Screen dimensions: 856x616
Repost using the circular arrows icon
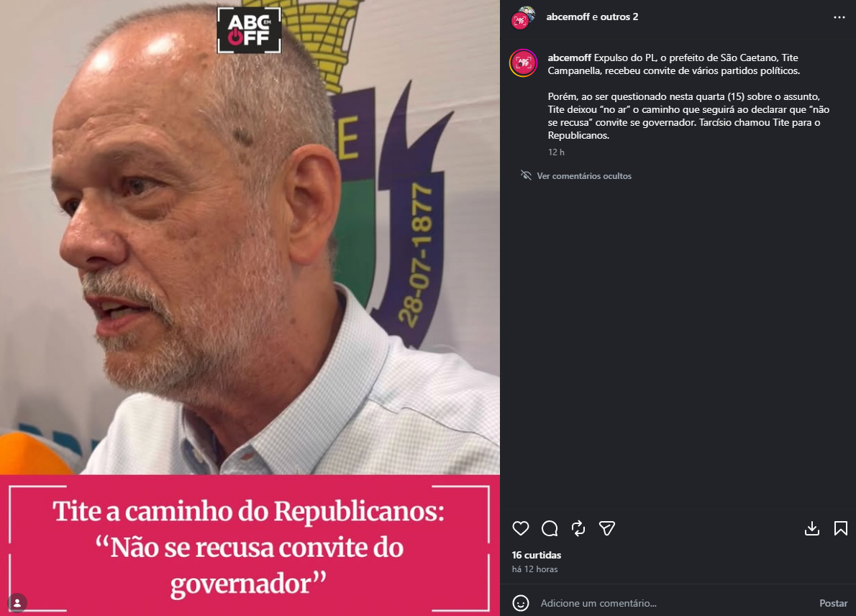pyautogui.click(x=578, y=528)
